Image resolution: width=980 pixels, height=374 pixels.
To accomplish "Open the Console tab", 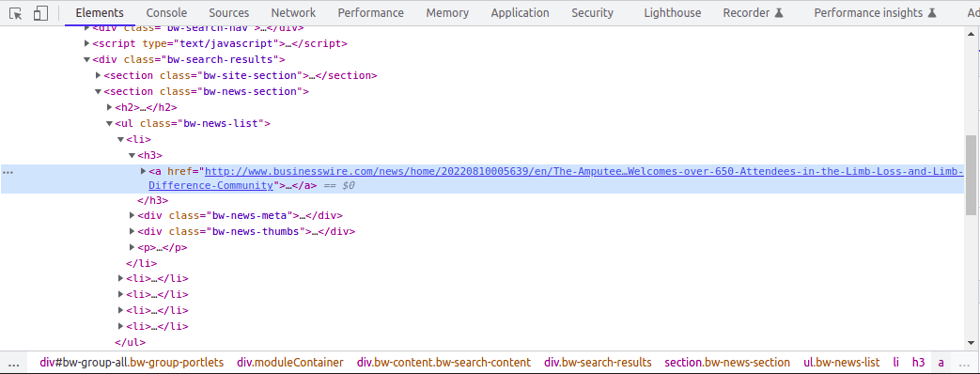I will (166, 13).
